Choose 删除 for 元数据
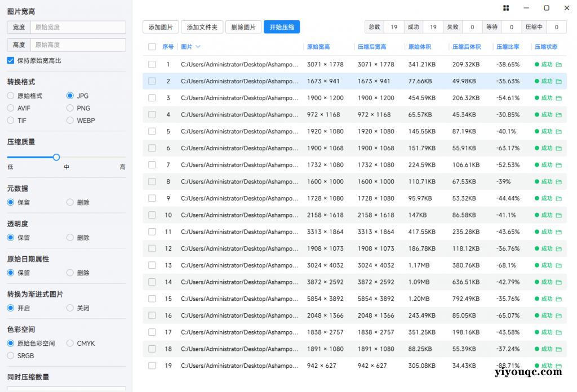Screen dimensions: 577x392 coord(70,202)
